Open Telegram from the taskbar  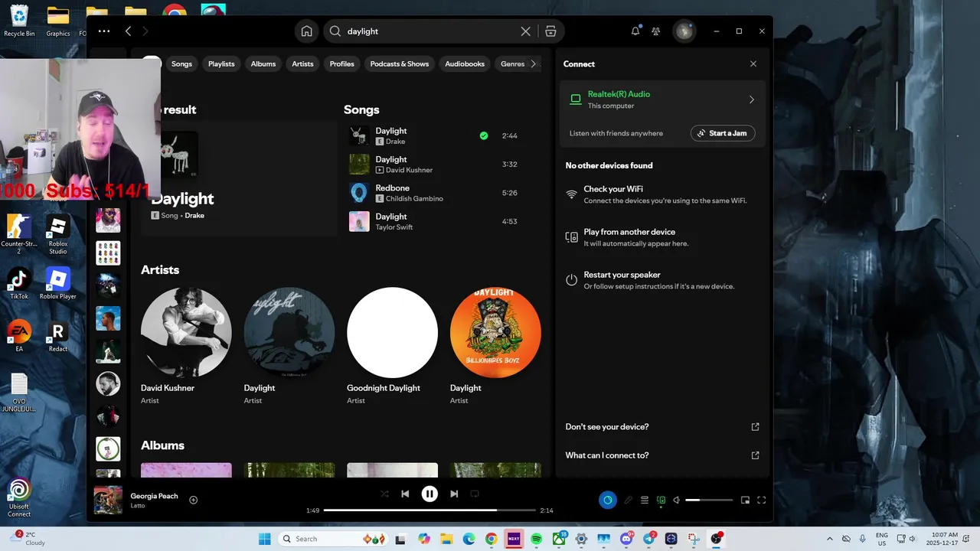(x=649, y=539)
